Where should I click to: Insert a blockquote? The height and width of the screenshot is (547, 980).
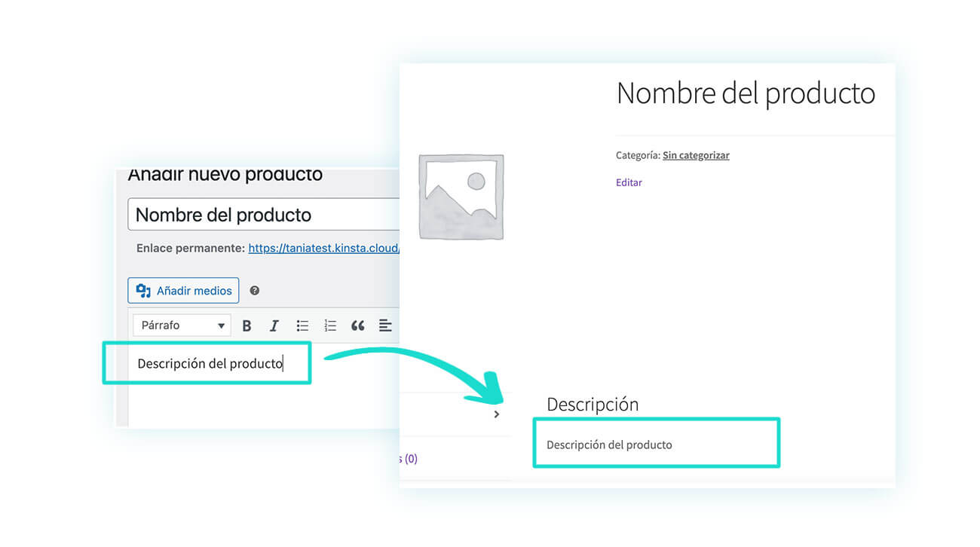(357, 326)
